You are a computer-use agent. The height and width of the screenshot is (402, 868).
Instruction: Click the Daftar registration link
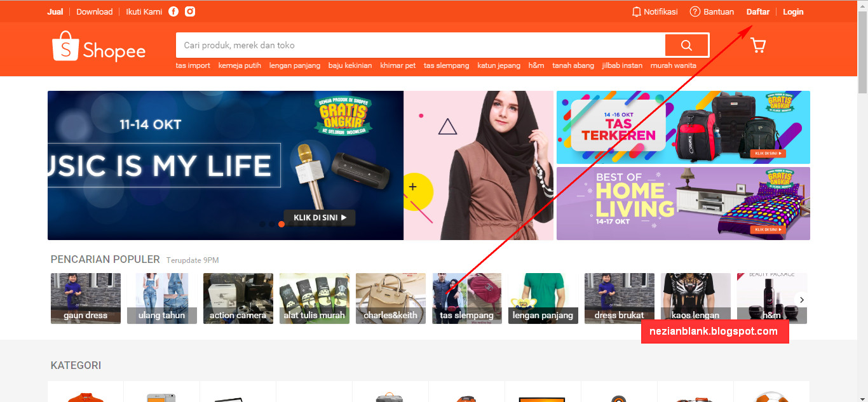tap(757, 11)
